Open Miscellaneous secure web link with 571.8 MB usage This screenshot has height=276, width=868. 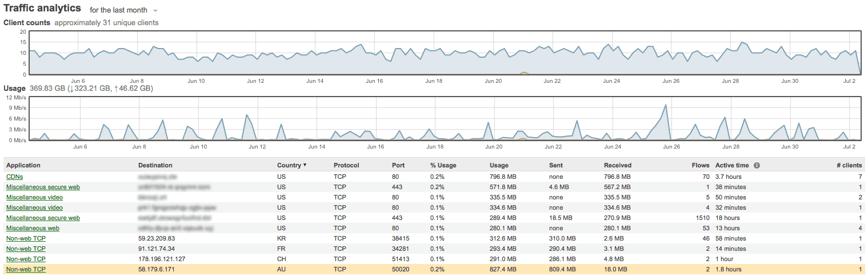pos(43,187)
